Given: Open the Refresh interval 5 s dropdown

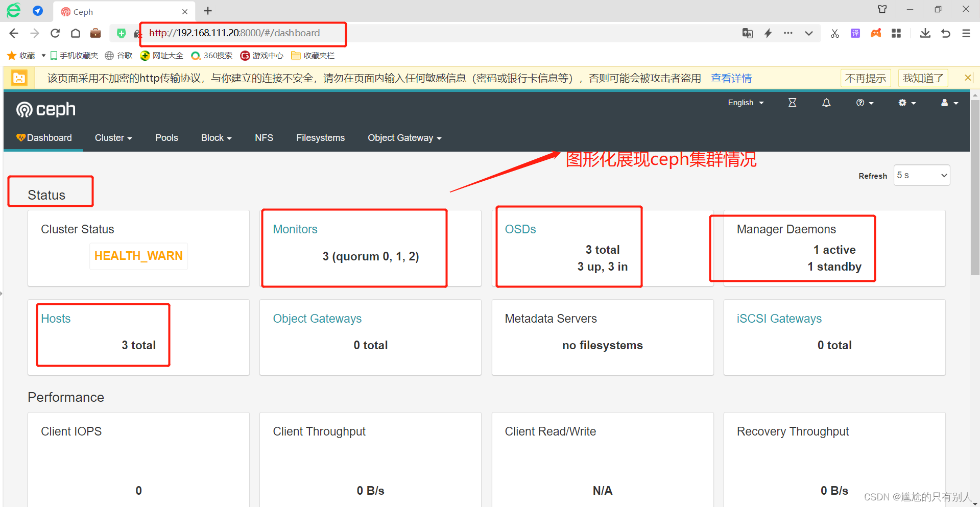Looking at the screenshot, I should coord(922,175).
